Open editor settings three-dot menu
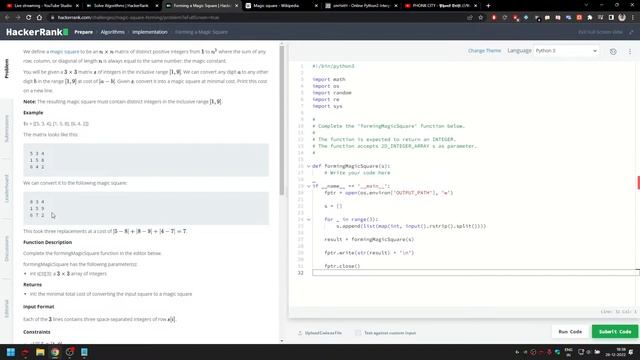The width and height of the screenshot is (640, 360). coord(630,51)
